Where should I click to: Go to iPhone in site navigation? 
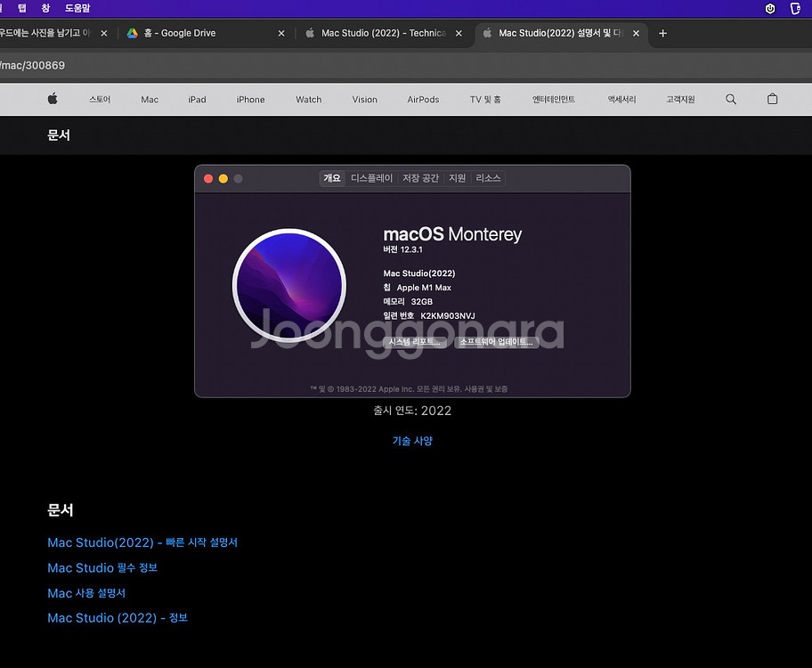(251, 100)
